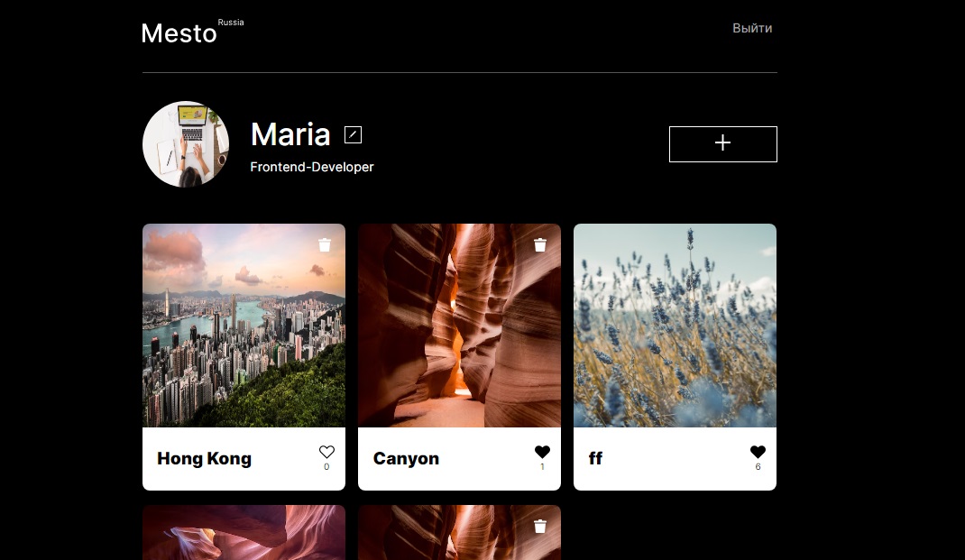Click the Frontend-Developer subtitle
Image resolution: width=965 pixels, height=560 pixels.
click(312, 168)
